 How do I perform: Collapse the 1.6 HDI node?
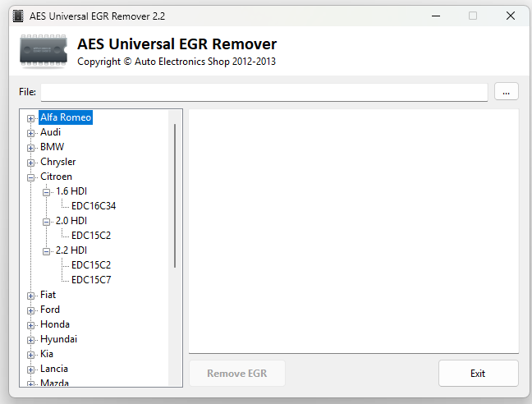46,192
